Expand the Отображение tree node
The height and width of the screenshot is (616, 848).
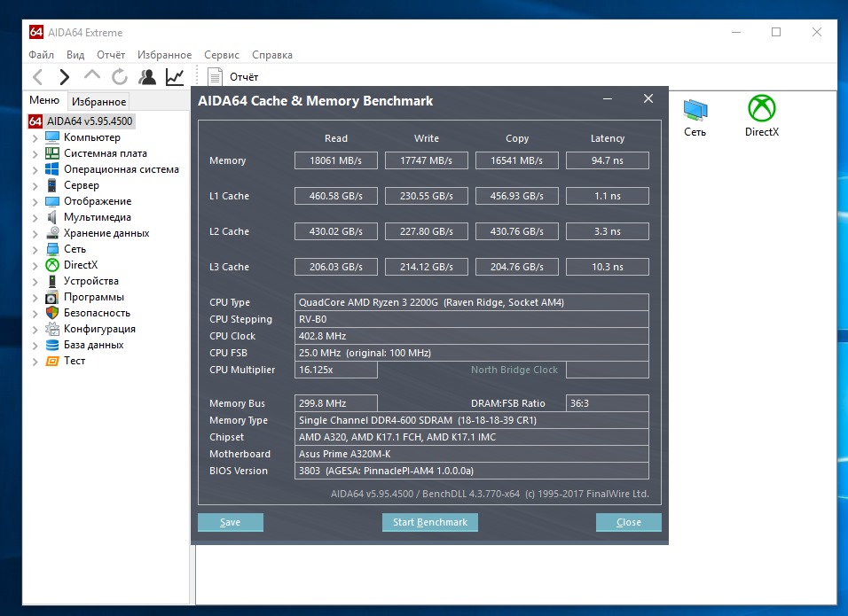click(35, 201)
